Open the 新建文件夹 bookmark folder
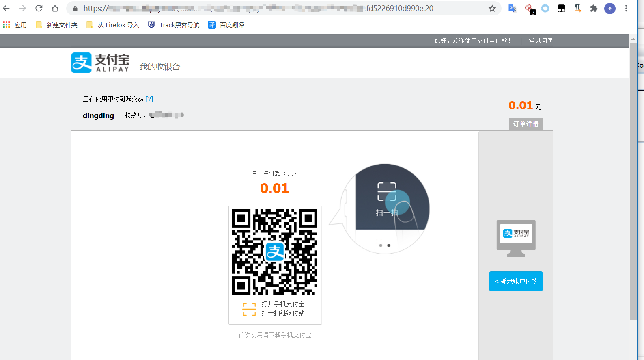The width and height of the screenshot is (644, 360). (56, 25)
